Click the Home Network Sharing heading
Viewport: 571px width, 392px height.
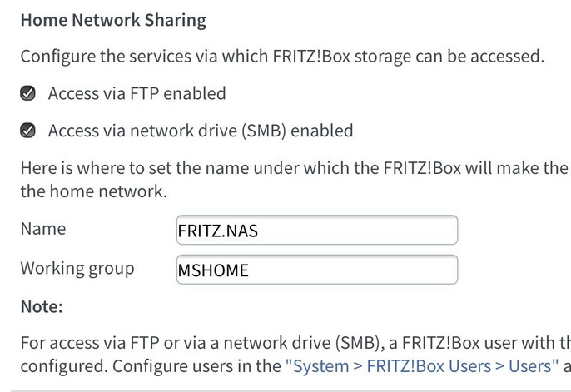[x=113, y=20]
